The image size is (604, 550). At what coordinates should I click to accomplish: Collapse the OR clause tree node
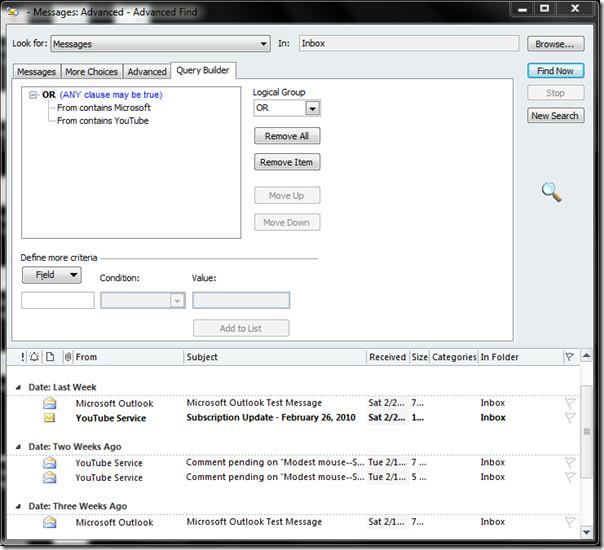34,95
